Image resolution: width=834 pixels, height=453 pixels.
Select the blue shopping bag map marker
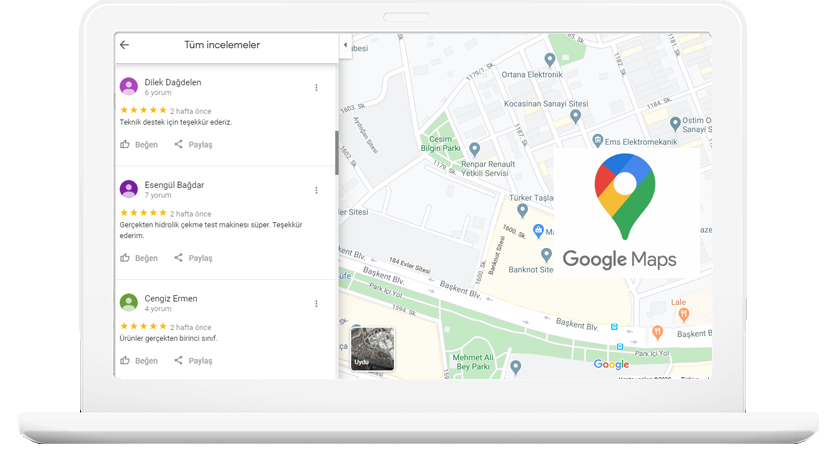(x=538, y=231)
